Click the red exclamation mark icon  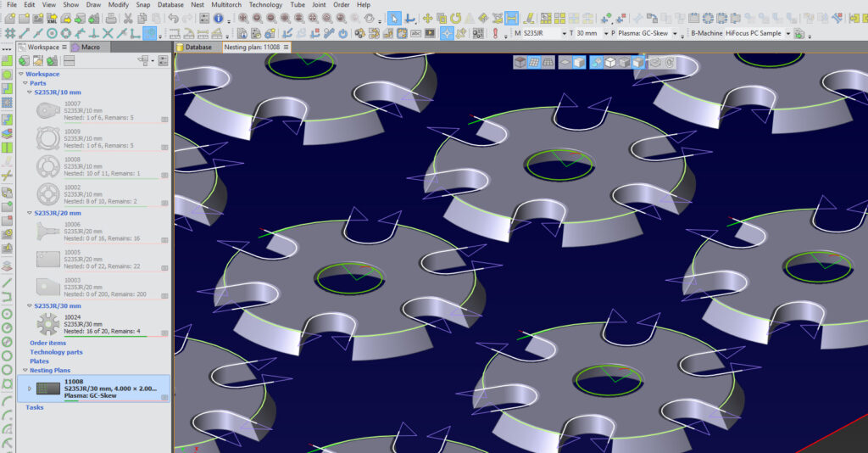495,33
